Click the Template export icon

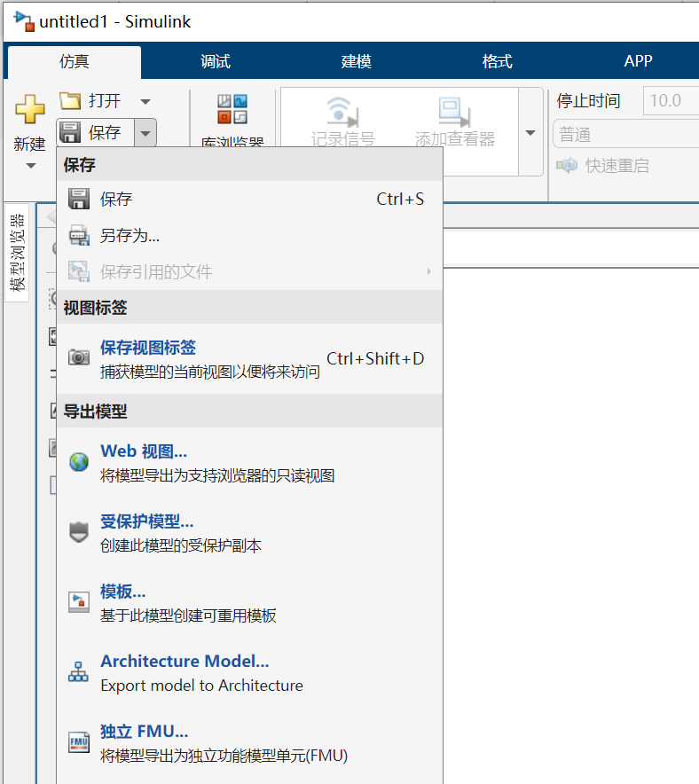[x=79, y=602]
